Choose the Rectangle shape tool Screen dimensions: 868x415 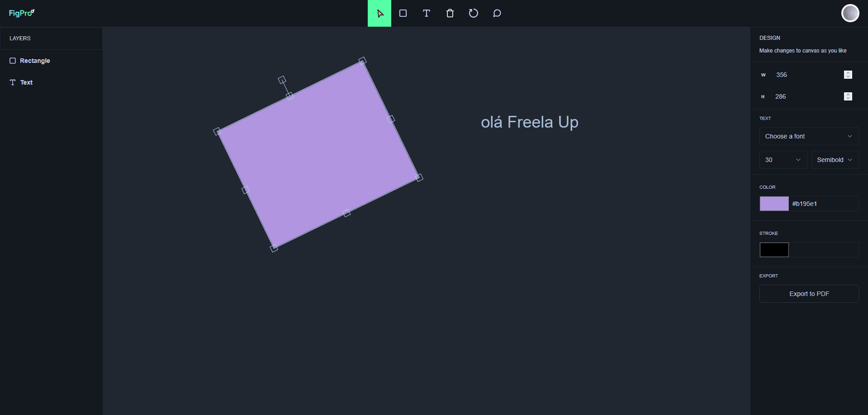403,14
